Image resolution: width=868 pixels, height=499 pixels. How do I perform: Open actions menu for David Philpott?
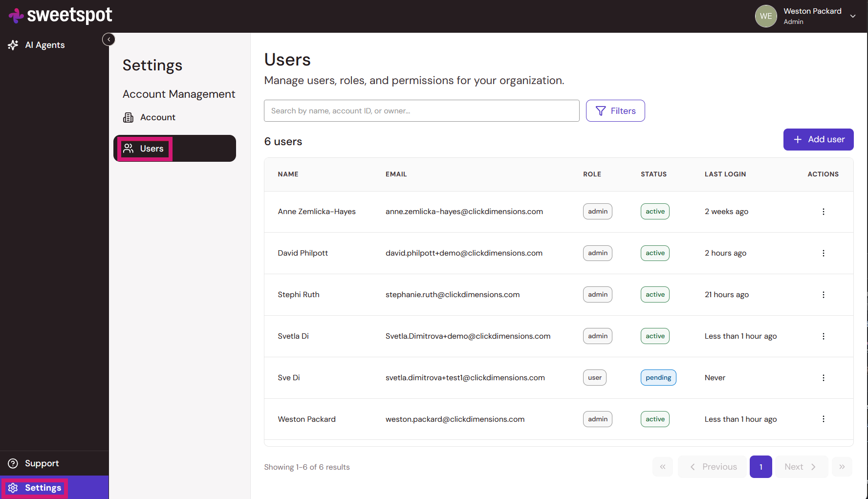[823, 253]
